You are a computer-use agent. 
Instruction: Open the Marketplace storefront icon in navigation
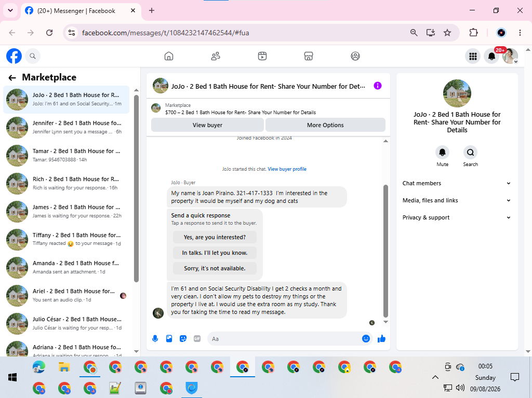pyautogui.click(x=309, y=56)
